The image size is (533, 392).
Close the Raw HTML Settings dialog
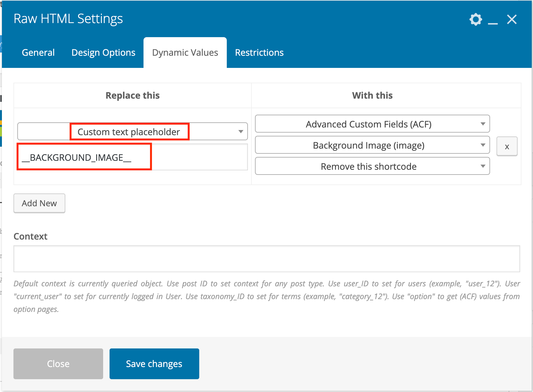point(512,19)
